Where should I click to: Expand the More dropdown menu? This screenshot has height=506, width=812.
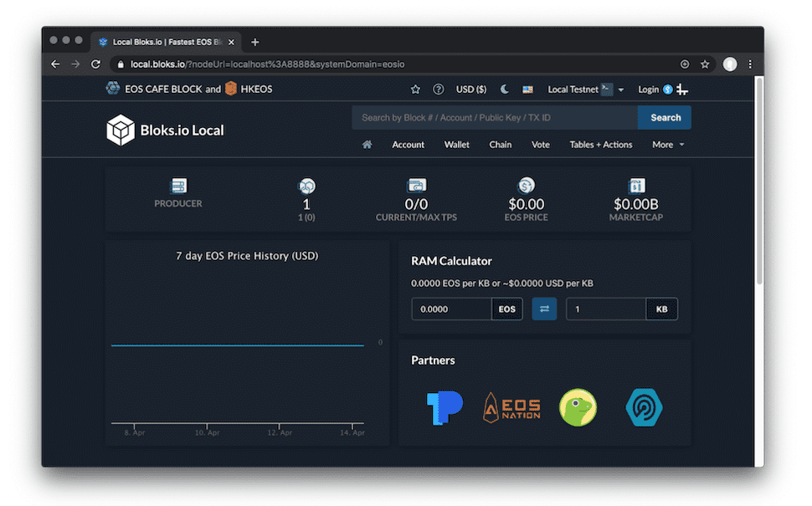667,145
